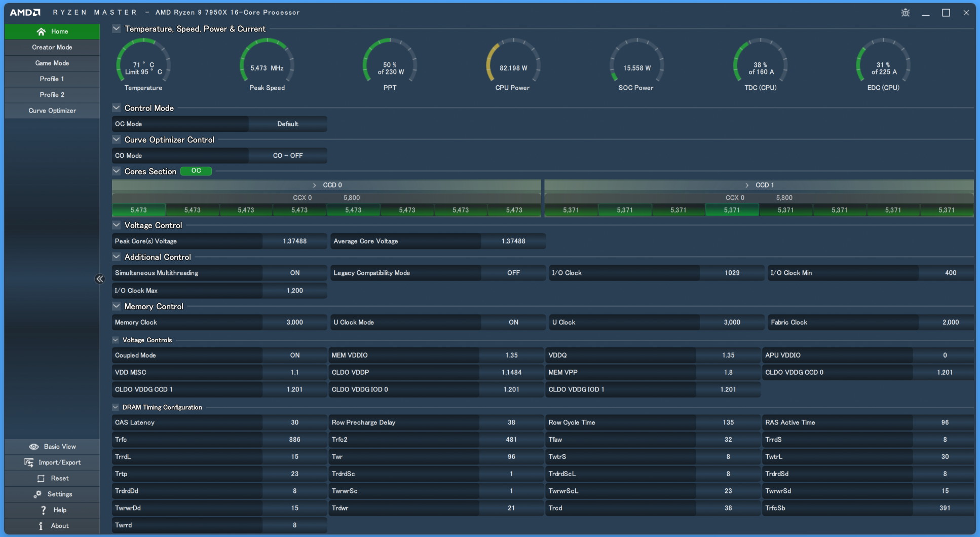This screenshot has height=537, width=980.
Task: Collapse the Control Mode section
Action: pyautogui.click(x=117, y=108)
